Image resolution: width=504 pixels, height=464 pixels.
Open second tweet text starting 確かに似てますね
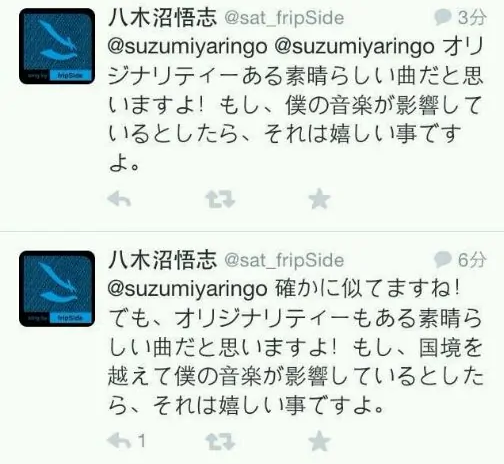tap(296, 347)
